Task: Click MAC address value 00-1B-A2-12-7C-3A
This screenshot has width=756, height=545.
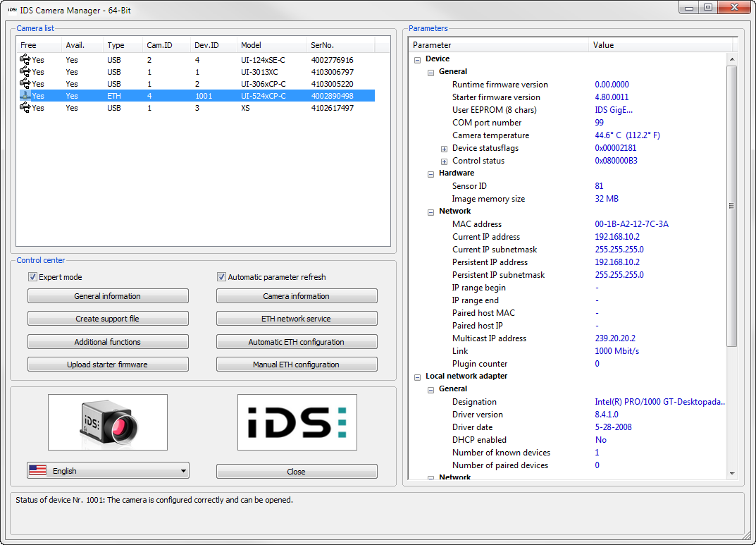Action: pos(631,223)
